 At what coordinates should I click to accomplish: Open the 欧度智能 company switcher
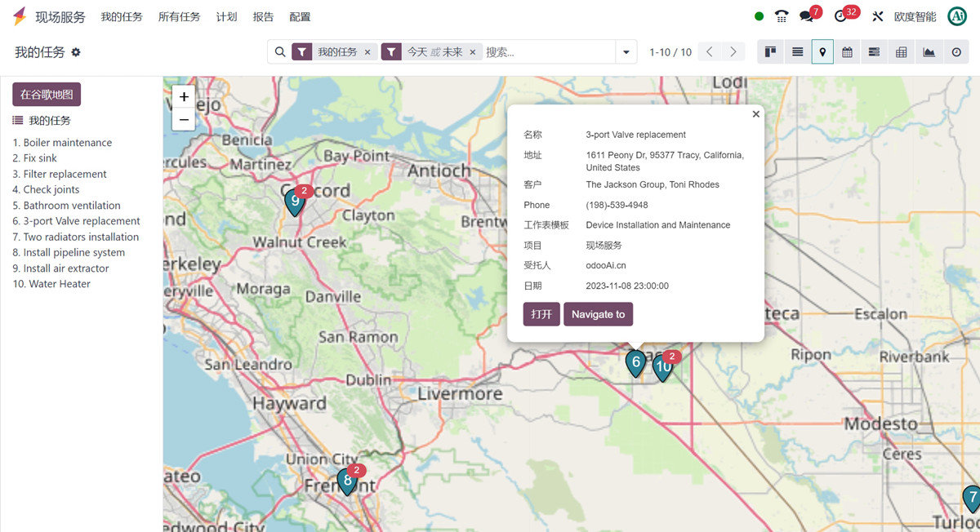click(915, 16)
